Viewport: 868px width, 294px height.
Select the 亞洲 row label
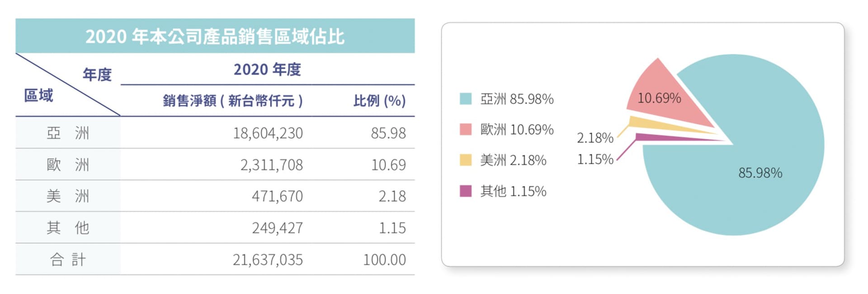(x=68, y=133)
